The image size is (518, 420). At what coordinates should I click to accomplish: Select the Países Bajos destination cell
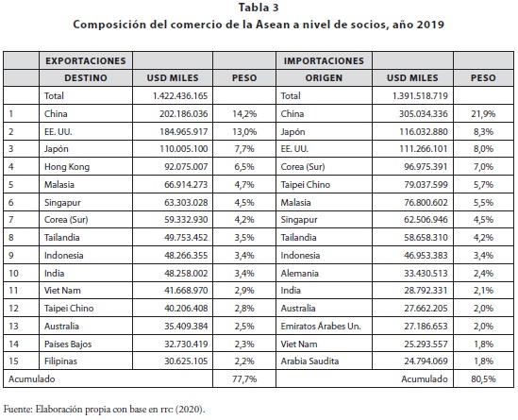(x=86, y=344)
